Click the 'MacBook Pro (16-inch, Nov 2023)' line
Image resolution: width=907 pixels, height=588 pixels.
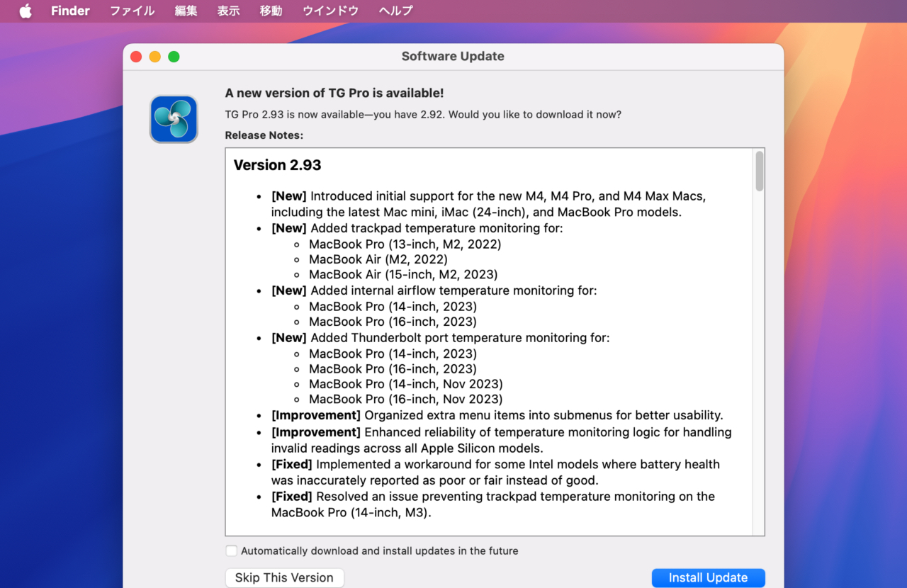[x=406, y=399]
